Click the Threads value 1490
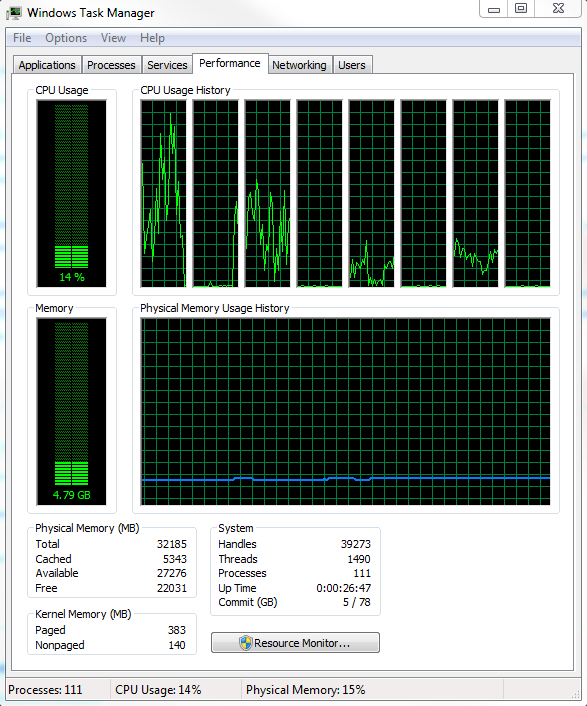This screenshot has height=706, width=587. [359, 559]
